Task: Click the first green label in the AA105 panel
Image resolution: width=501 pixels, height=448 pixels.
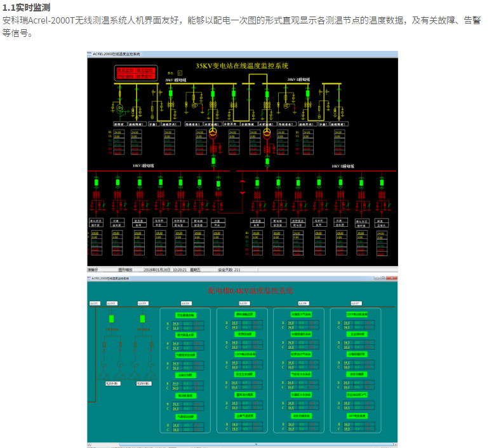Action: 244,315
